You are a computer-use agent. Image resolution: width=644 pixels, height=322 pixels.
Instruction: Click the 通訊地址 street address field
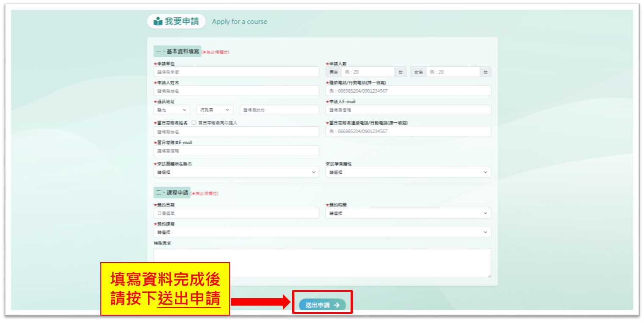coord(279,110)
